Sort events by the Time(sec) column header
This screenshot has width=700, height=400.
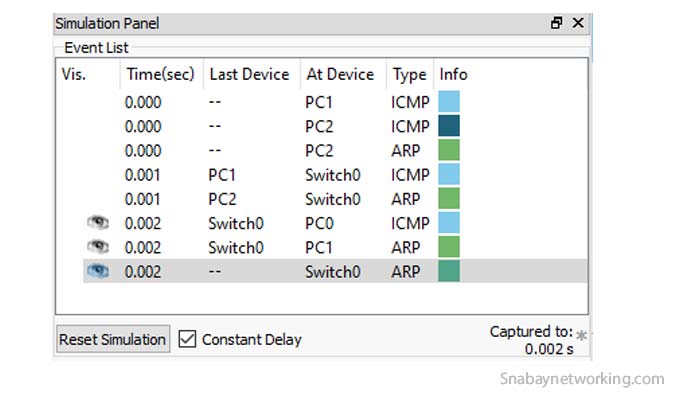[x=158, y=74]
